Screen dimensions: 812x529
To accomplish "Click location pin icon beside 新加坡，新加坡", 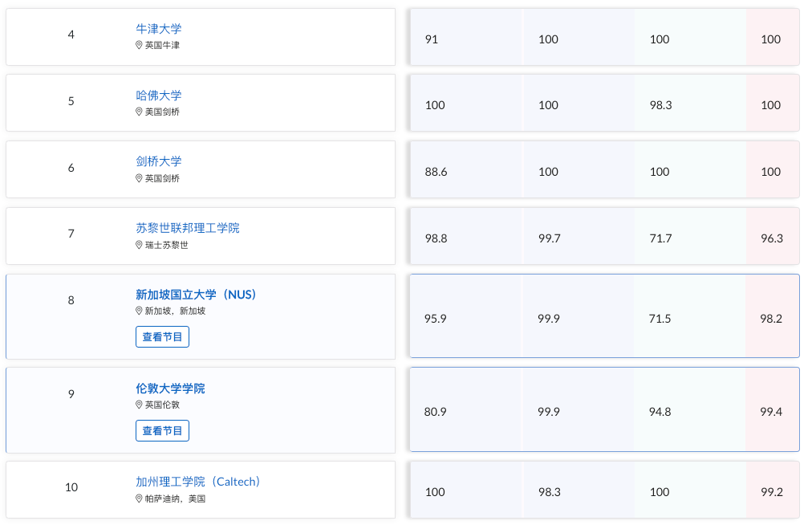I will (x=139, y=311).
